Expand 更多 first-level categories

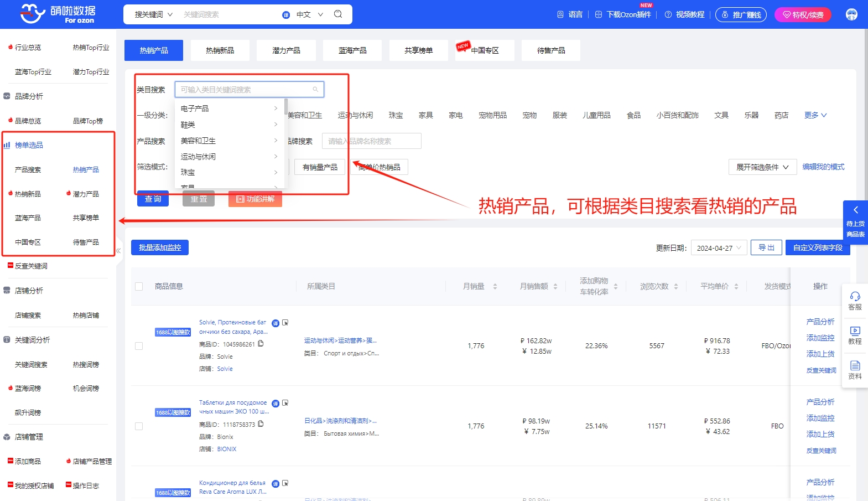coord(815,115)
